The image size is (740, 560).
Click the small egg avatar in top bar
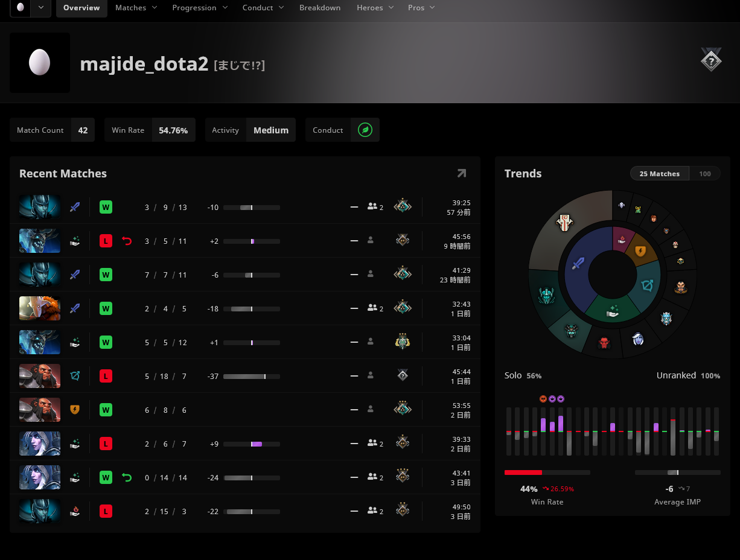point(21,7)
